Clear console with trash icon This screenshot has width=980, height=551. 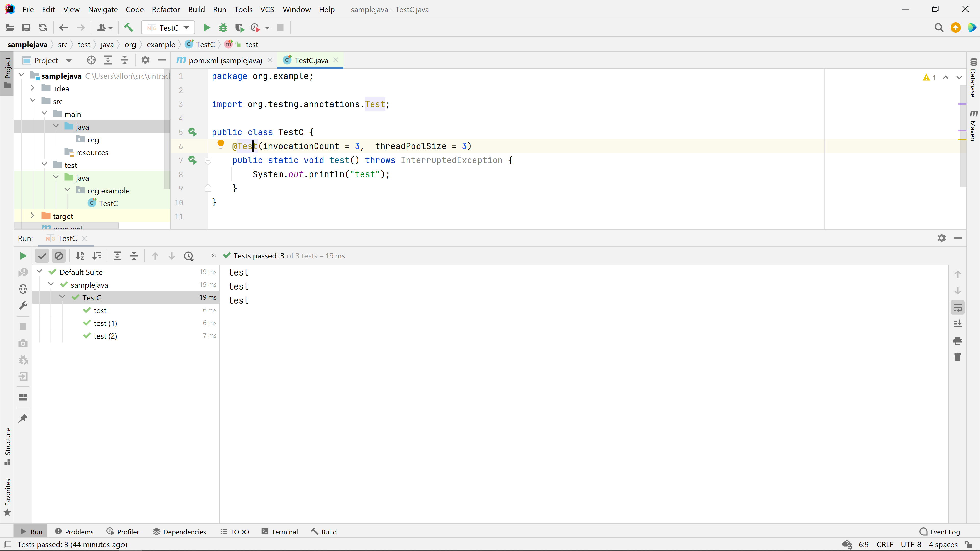coord(958,357)
